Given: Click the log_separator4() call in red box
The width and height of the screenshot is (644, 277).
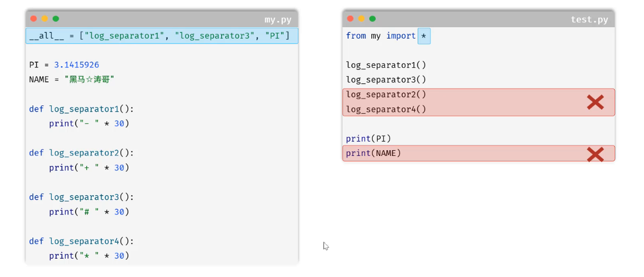Looking at the screenshot, I should [386, 110].
